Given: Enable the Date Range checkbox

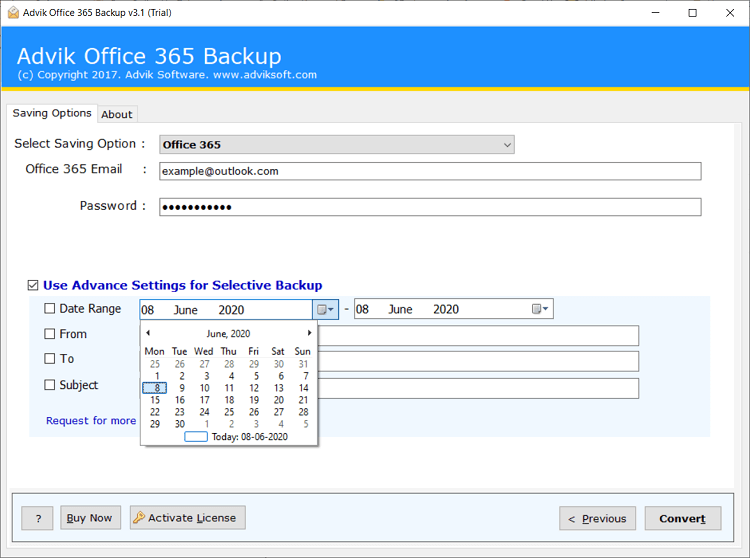Looking at the screenshot, I should click(x=50, y=308).
